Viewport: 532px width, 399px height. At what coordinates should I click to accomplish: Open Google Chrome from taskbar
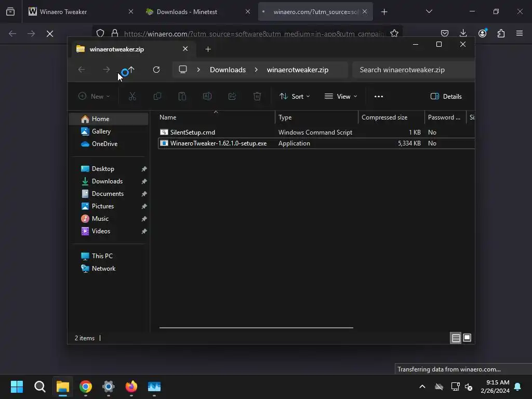(86, 387)
